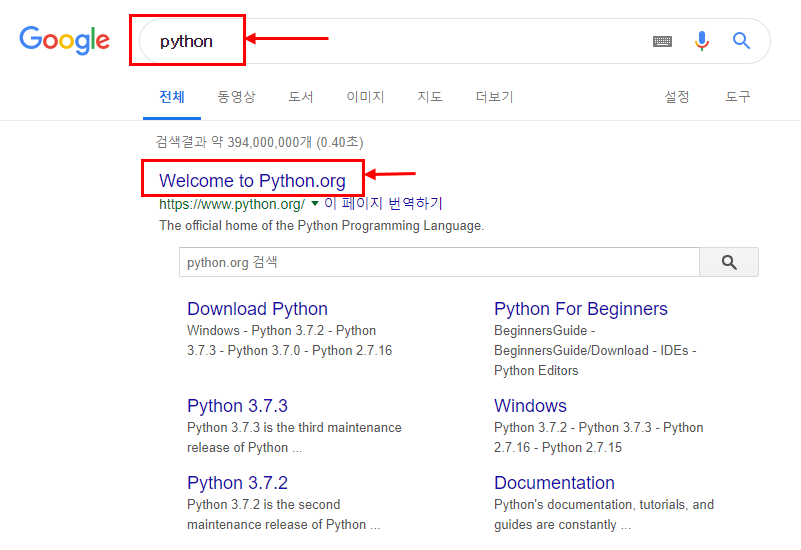Image resolution: width=801 pixels, height=550 pixels.
Task: Click 'Python 3.7.3 is the third maintenance' text
Action: tap(294, 427)
